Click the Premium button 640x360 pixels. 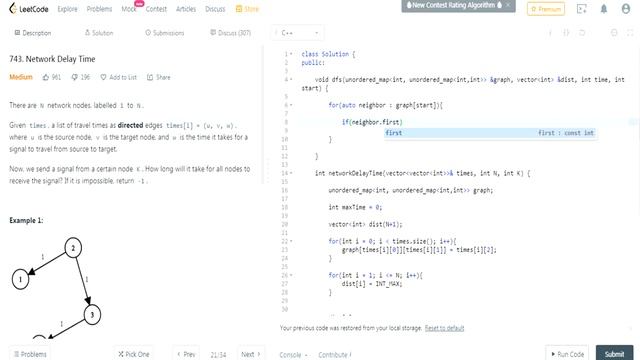coord(546,9)
